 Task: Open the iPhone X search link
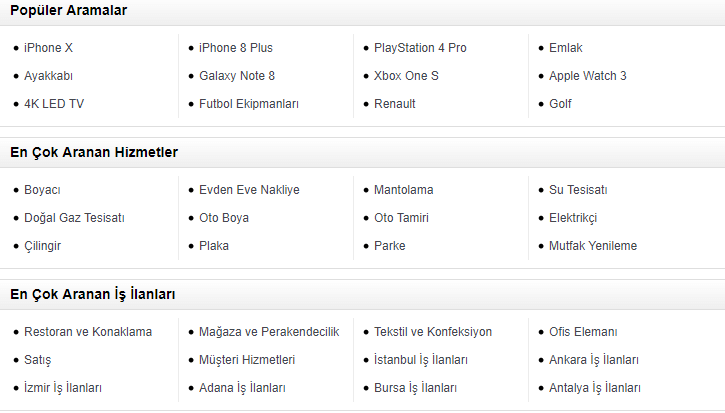(48, 48)
